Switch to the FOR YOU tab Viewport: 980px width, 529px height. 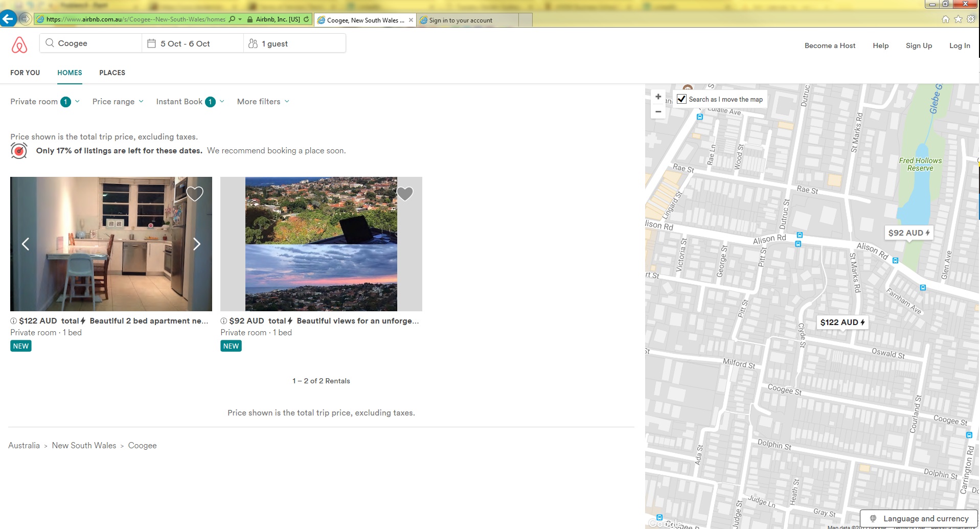25,73
